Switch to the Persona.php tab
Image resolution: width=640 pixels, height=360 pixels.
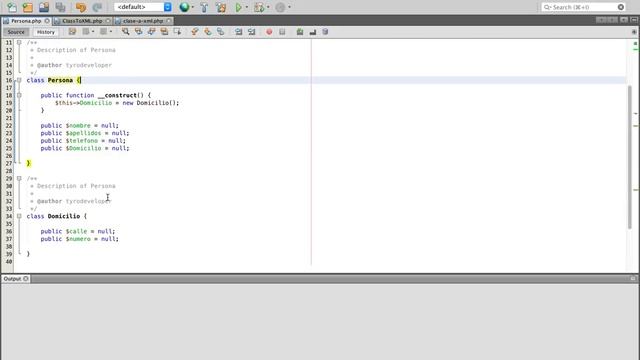pyautogui.click(x=26, y=20)
